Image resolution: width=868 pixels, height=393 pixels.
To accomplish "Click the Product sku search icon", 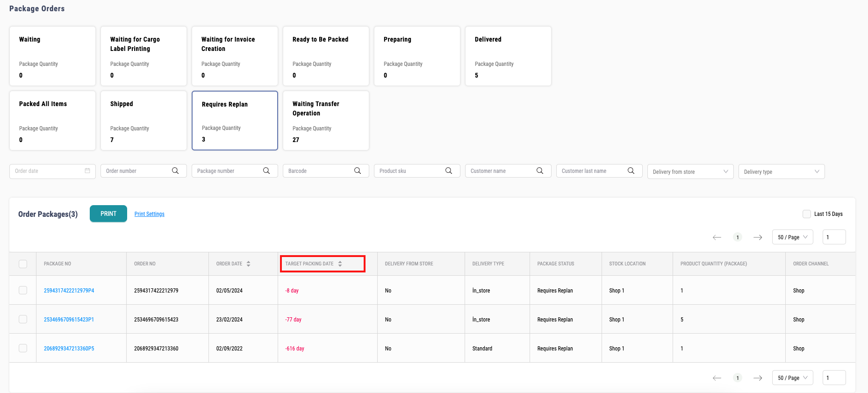I will click(x=449, y=171).
